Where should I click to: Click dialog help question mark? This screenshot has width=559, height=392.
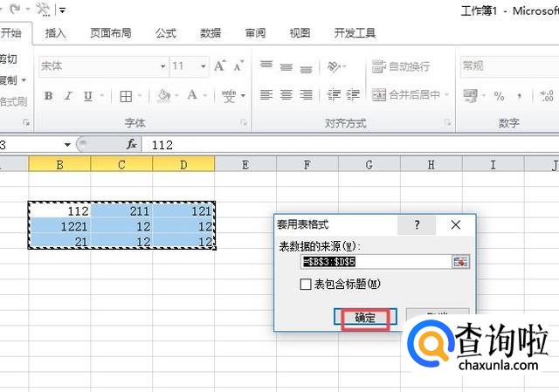coord(417,225)
